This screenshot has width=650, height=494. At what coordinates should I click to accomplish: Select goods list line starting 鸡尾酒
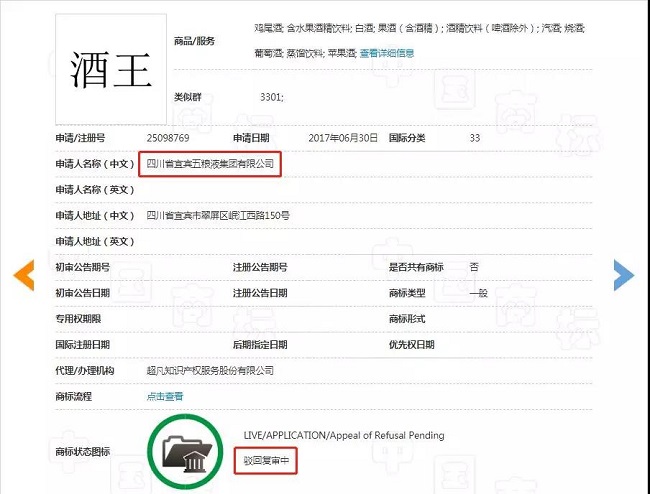click(x=419, y=28)
